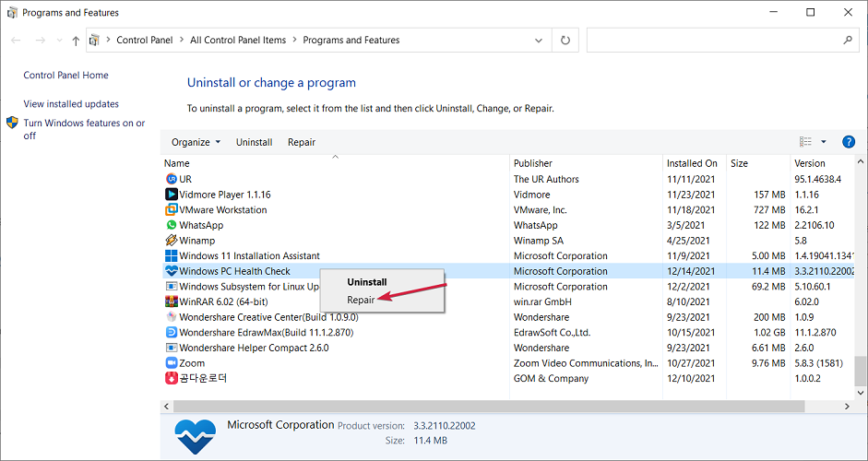Click the search box in Control Panel

point(715,41)
